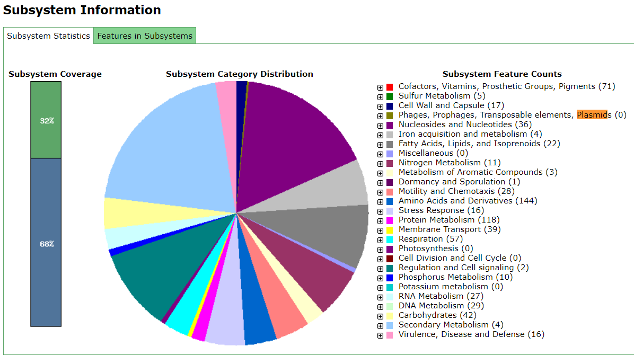634x364 pixels.
Task: Select the Subsystem Statistics tab
Action: (x=49, y=36)
